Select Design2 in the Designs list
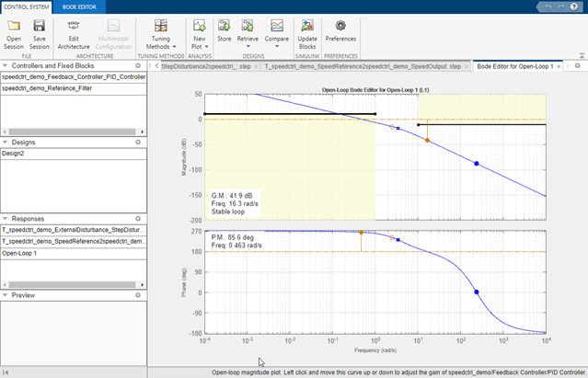This screenshot has height=378, width=588. pyautogui.click(x=15, y=155)
